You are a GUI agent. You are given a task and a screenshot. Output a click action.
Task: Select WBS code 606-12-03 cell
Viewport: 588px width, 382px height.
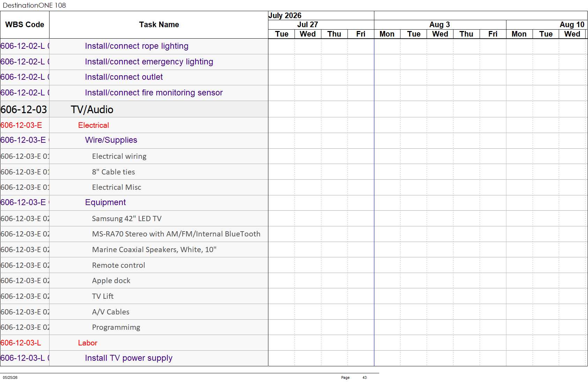(25, 109)
